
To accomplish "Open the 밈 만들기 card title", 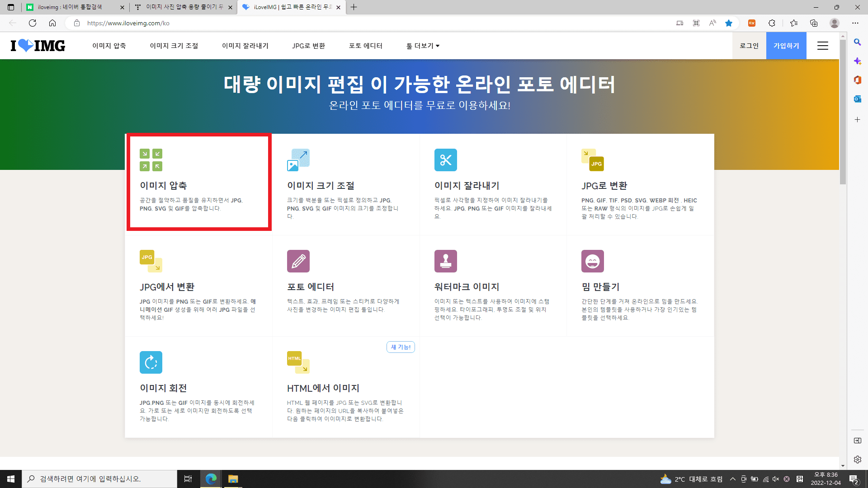I will [600, 287].
